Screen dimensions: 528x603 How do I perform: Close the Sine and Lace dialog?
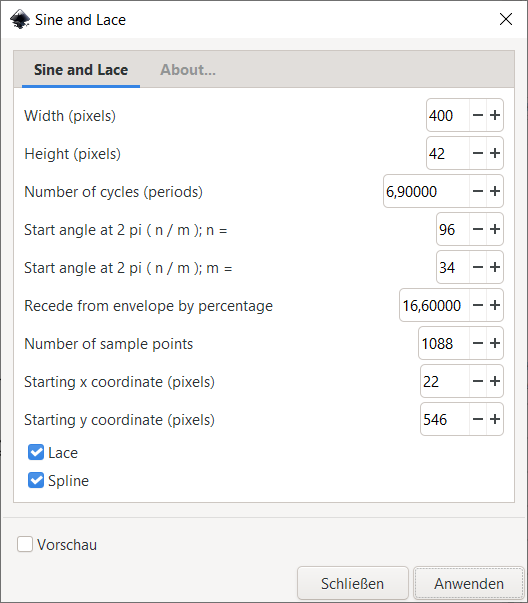tap(506, 19)
